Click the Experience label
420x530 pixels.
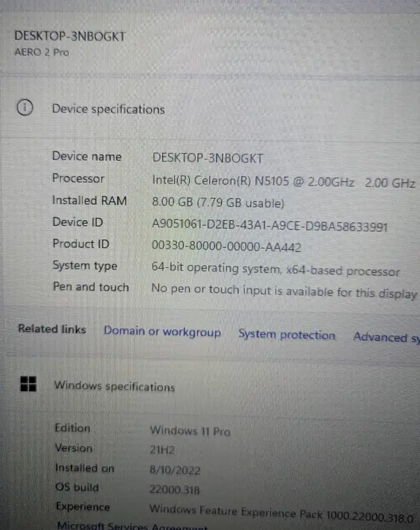(x=83, y=506)
